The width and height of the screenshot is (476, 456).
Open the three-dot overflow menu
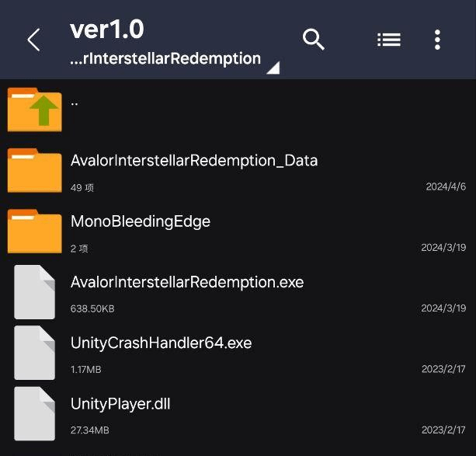coord(437,40)
